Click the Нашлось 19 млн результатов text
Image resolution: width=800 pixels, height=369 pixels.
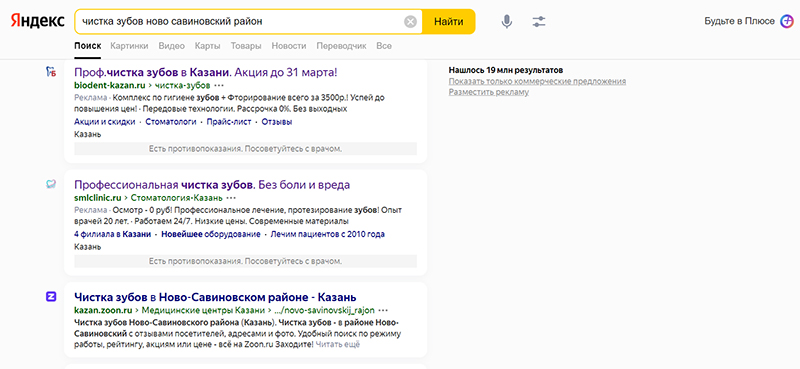[x=506, y=70]
